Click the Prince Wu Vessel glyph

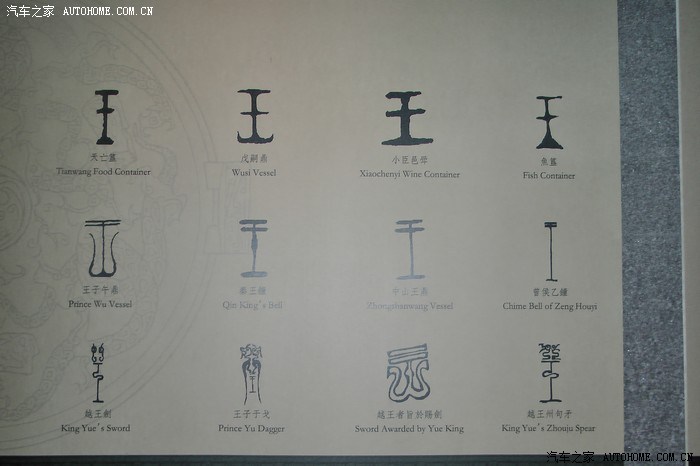point(101,248)
